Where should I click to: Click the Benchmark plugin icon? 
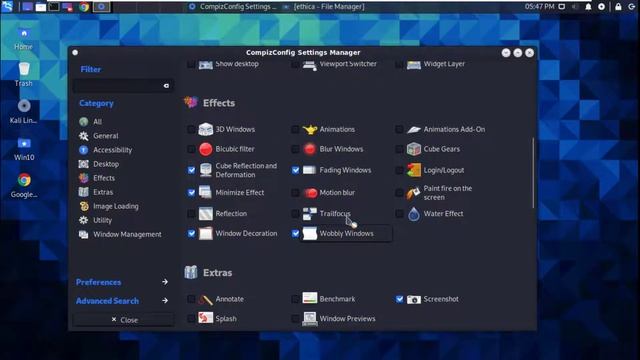coord(309,298)
